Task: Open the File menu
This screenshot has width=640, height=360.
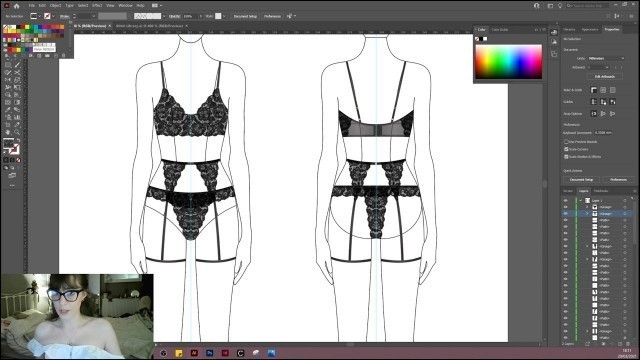Action: click(31, 6)
